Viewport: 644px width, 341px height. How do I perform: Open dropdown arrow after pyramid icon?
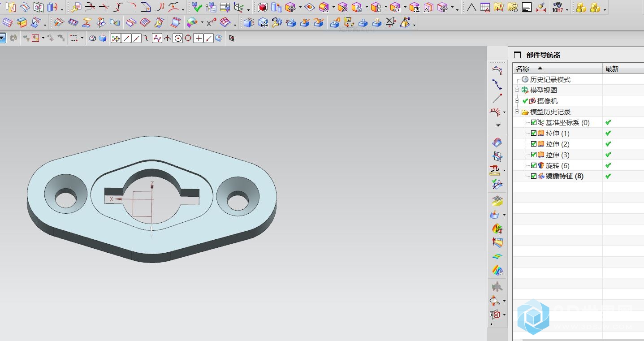click(x=414, y=25)
